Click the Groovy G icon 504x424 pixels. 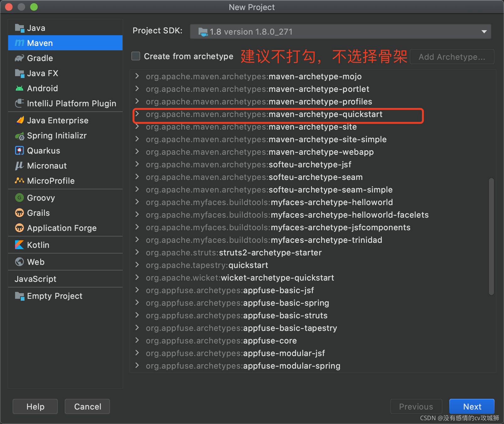[x=19, y=198]
